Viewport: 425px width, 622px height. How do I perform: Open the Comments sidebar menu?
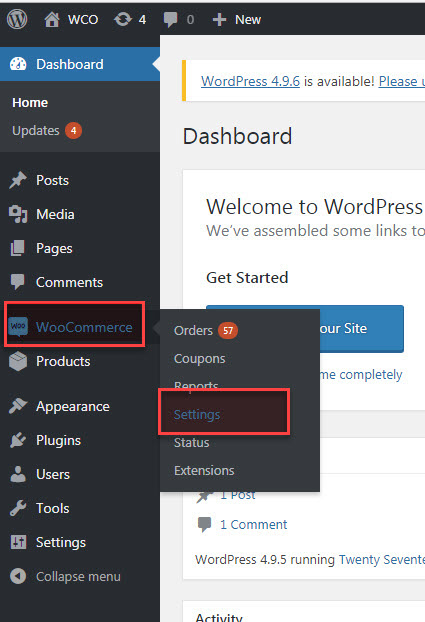69,282
